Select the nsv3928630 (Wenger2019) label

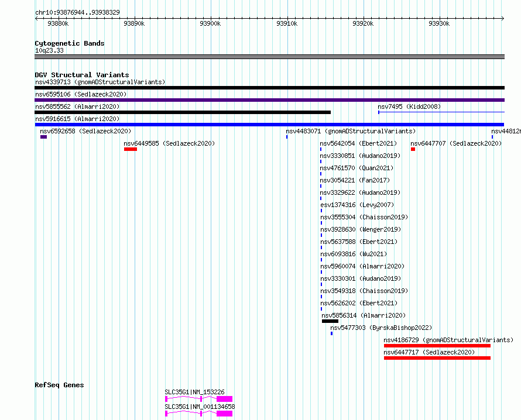(361, 229)
